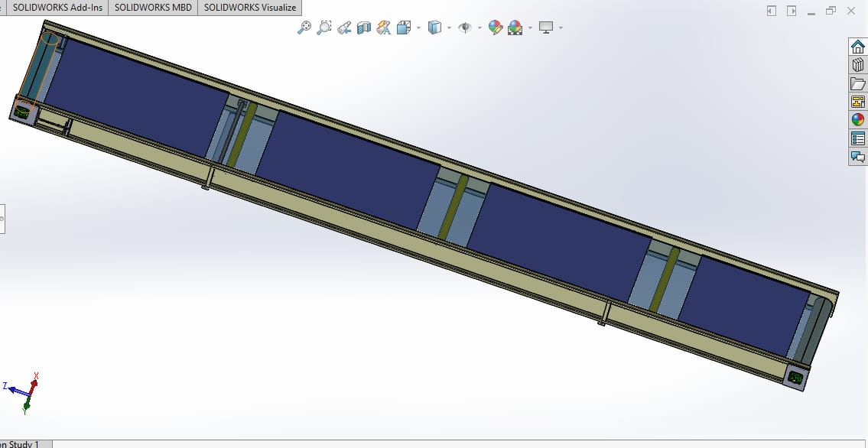Select the Zoom to Area tool
The height and width of the screenshot is (448, 868).
coord(323,27)
